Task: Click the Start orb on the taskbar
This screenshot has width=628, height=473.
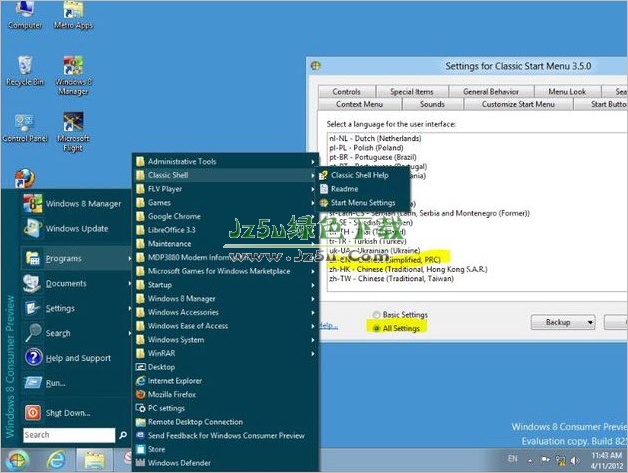Action: [17, 460]
